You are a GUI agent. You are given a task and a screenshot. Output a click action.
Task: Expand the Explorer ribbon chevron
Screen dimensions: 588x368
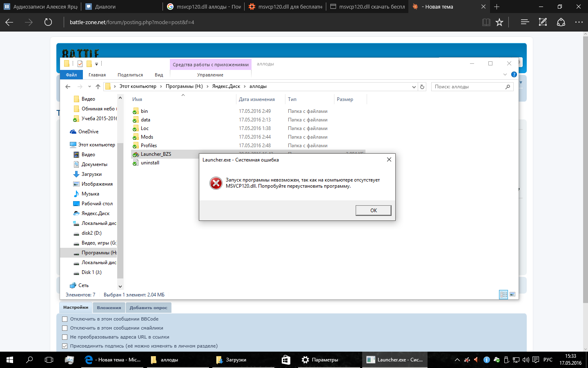(505, 74)
